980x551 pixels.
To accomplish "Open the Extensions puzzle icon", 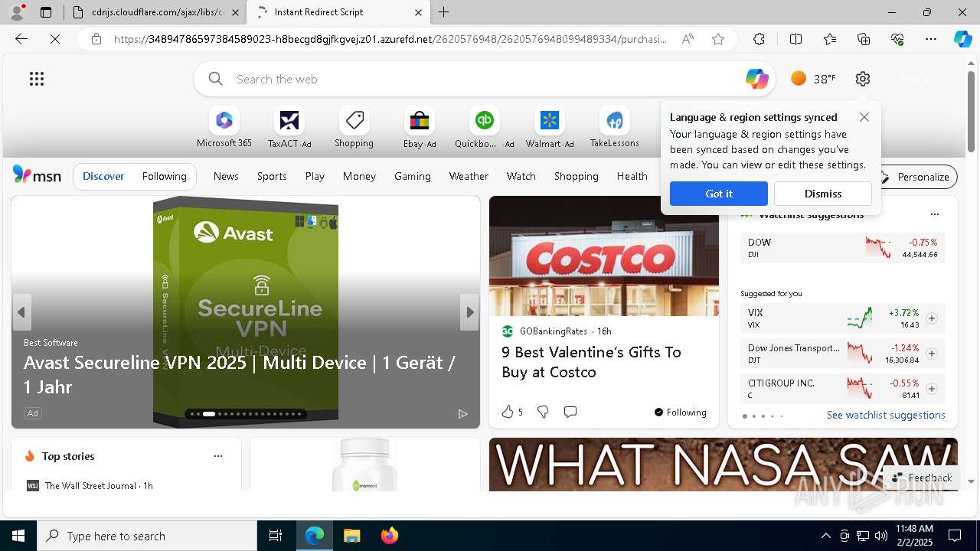I will pyautogui.click(x=759, y=39).
